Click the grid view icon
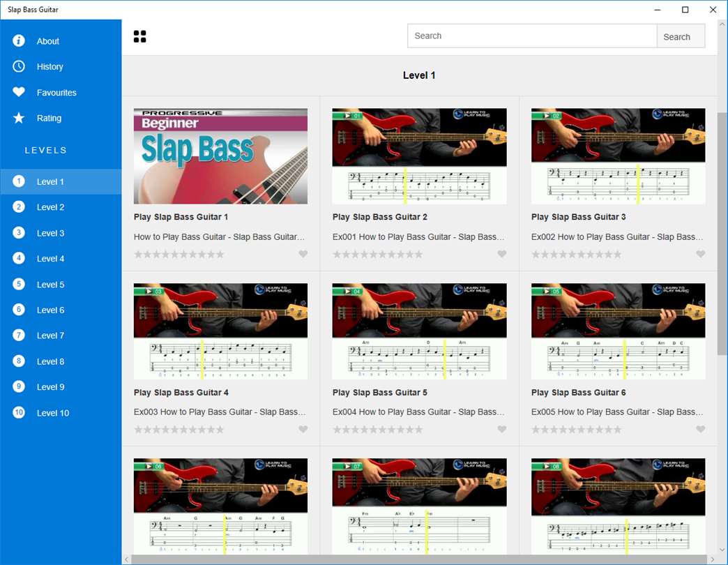Image resolution: width=728 pixels, height=565 pixels. (139, 36)
